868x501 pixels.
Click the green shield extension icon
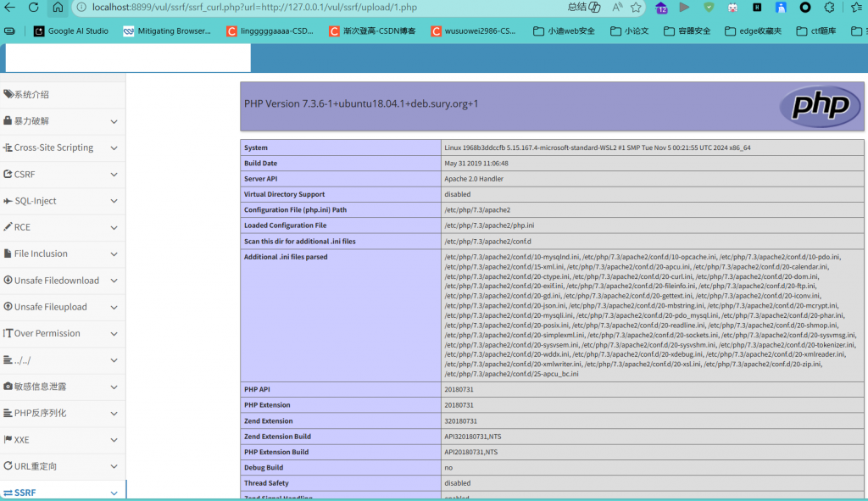(709, 8)
